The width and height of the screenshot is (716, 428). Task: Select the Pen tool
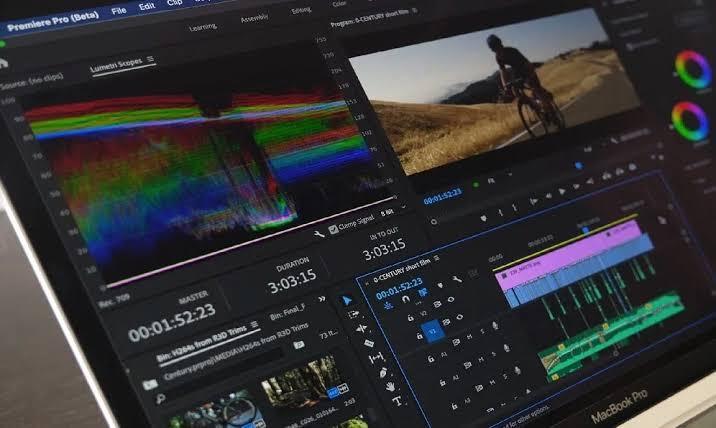[x=383, y=372]
